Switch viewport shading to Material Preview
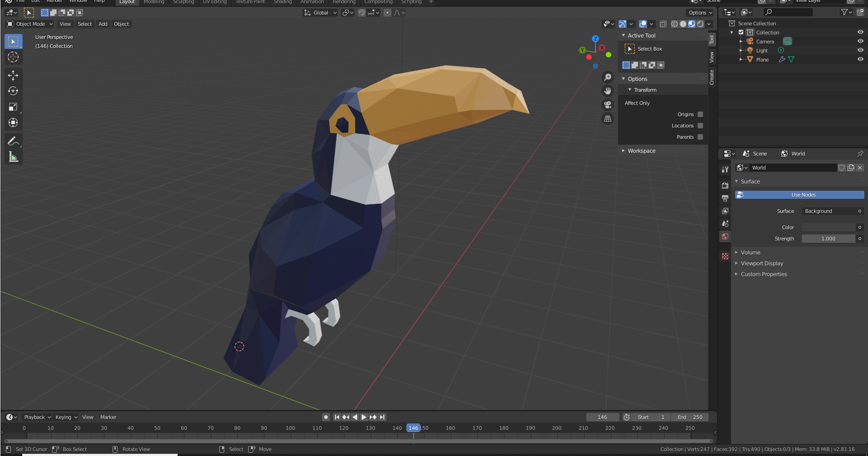This screenshot has width=868, height=456. pos(692,24)
